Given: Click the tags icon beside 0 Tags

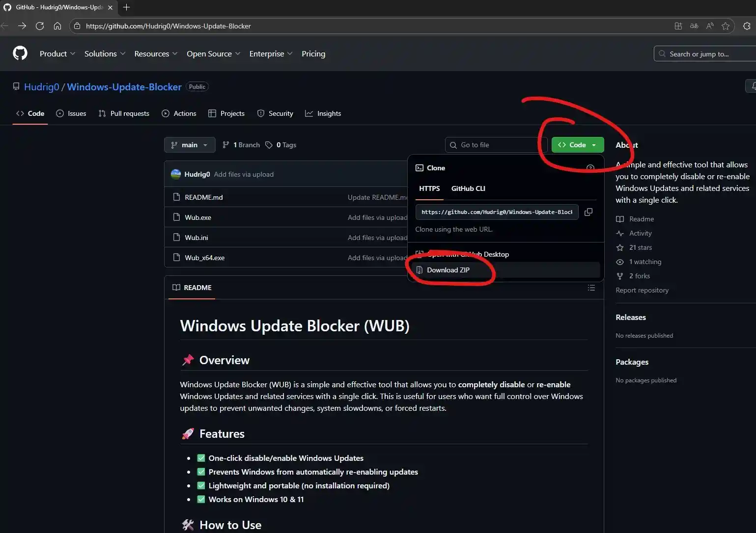Looking at the screenshot, I should pyautogui.click(x=269, y=144).
